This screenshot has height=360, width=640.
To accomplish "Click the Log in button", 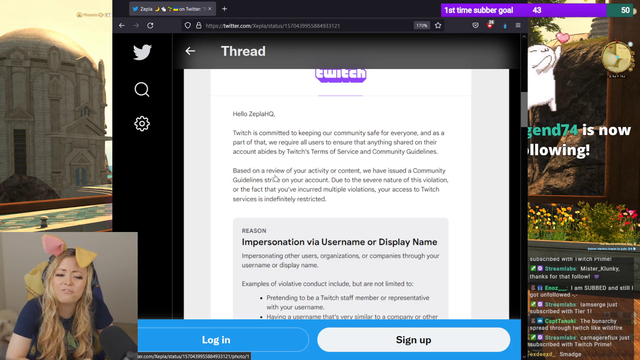I will (x=216, y=340).
